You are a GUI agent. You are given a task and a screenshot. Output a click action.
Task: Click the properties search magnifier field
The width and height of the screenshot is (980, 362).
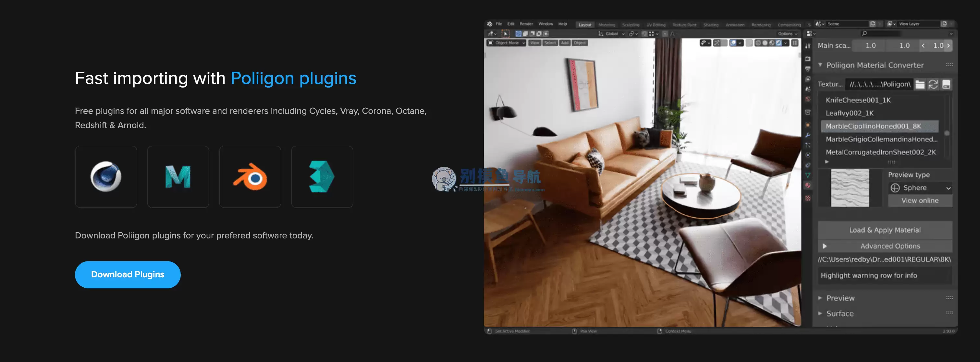(x=881, y=33)
